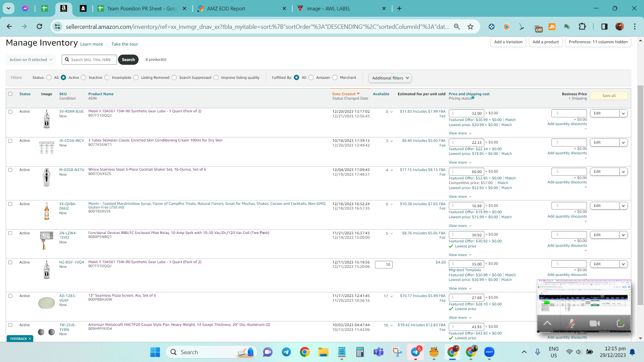Open the Chrome extensions puzzle icon
644x362 pixels.
pos(582,26)
